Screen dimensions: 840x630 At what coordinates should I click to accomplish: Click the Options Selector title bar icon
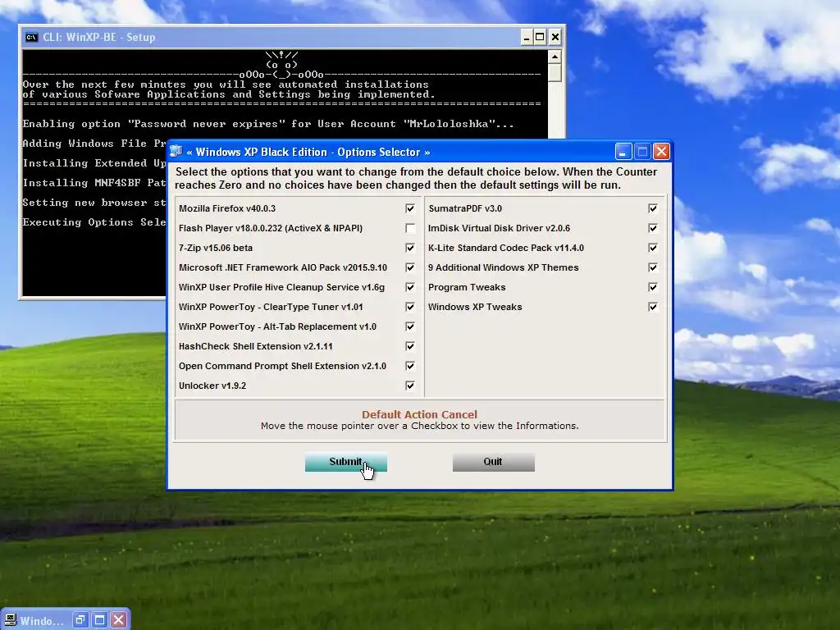(x=176, y=152)
